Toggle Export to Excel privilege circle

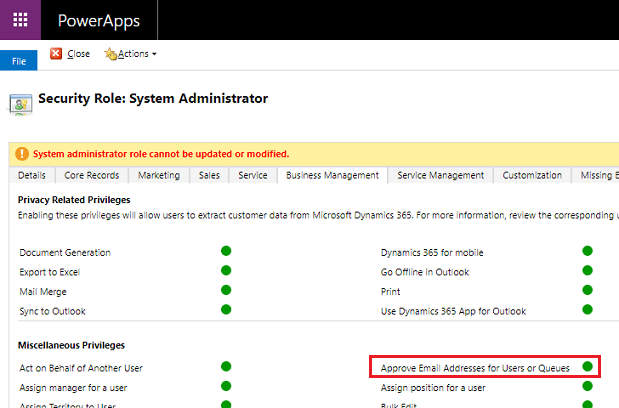pyautogui.click(x=226, y=270)
